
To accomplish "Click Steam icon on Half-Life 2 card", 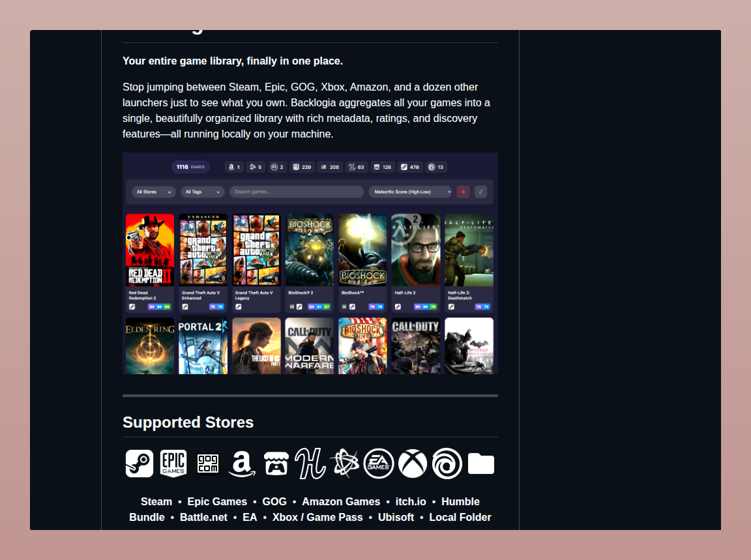I will click(398, 306).
